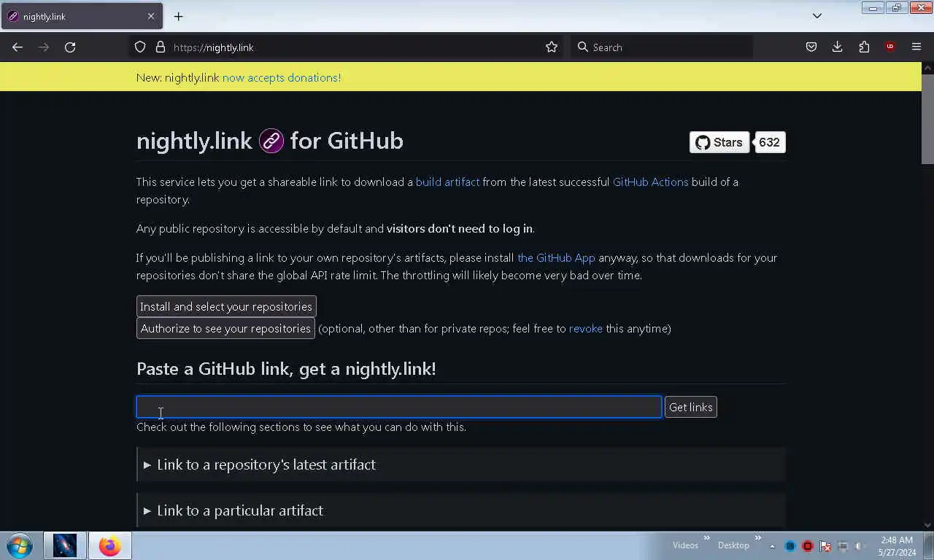Open the 632 stars count badge
Screen dimensions: 934x560
coord(769,142)
